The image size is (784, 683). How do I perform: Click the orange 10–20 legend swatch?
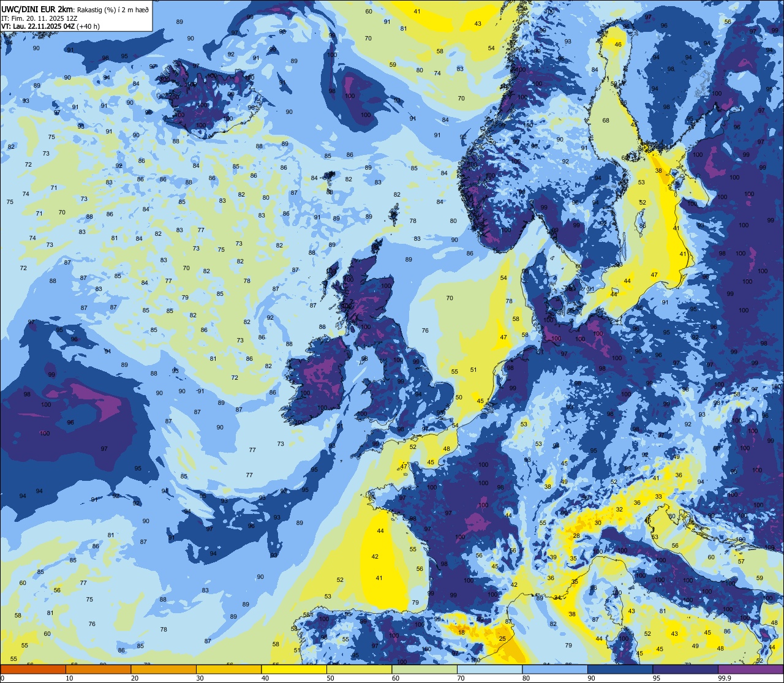click(x=98, y=669)
